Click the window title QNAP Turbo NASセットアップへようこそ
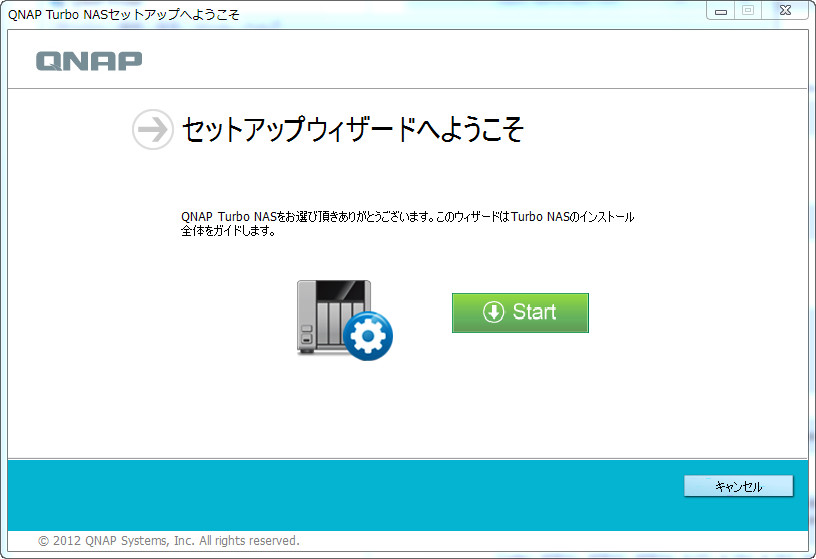 coord(124,15)
